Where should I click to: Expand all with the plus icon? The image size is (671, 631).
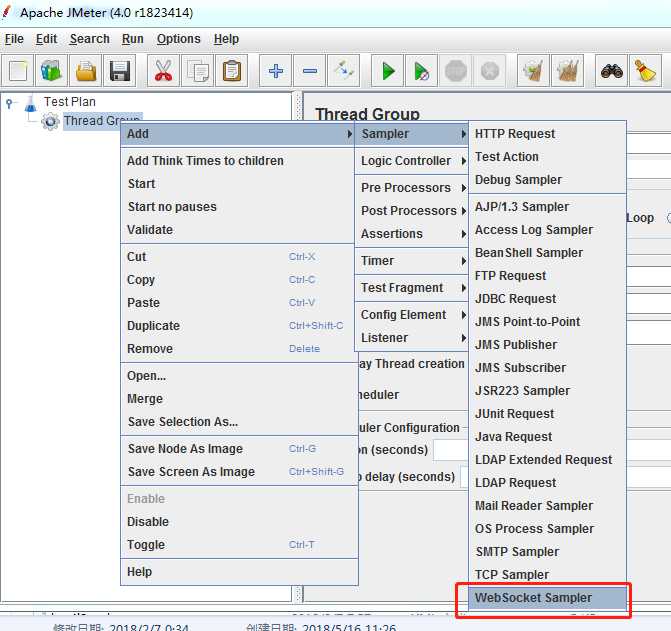[276, 71]
